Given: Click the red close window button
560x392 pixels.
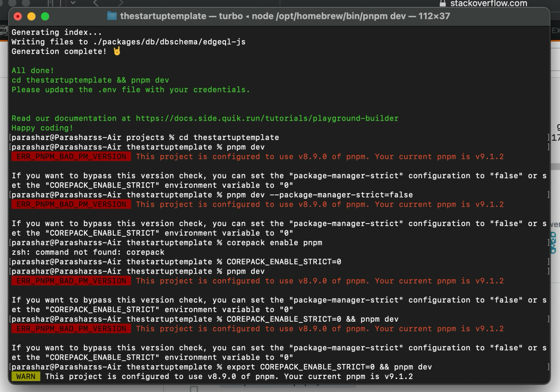Looking at the screenshot, I should point(17,16).
